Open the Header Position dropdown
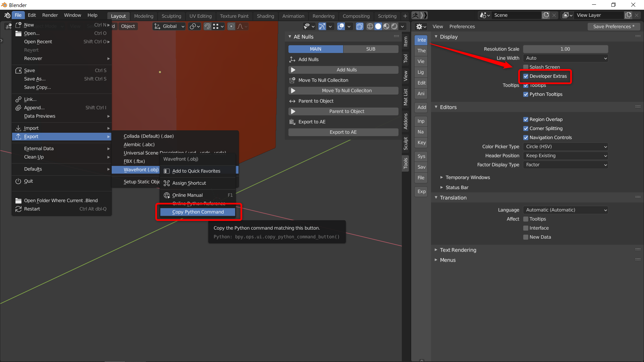 [566, 156]
